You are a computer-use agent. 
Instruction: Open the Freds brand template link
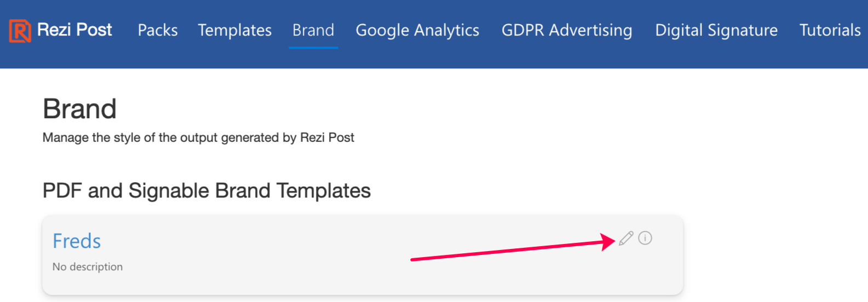click(77, 241)
